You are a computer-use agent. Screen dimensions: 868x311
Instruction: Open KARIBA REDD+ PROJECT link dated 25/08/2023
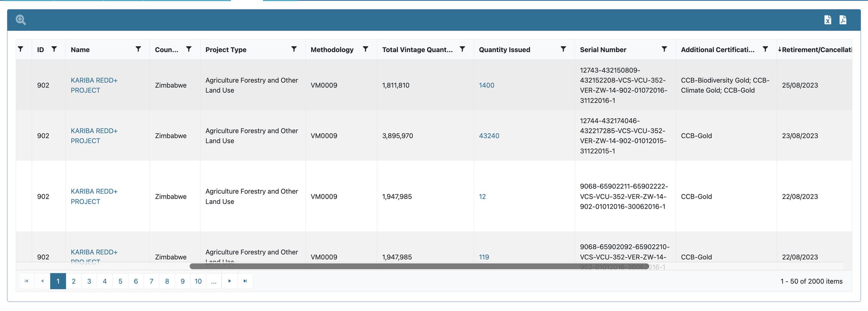[x=94, y=85]
